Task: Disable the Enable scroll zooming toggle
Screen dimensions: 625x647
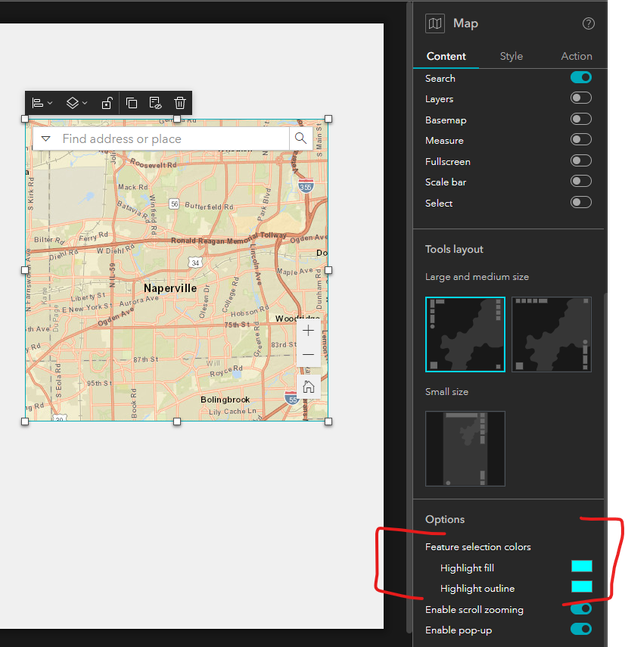Action: [581, 609]
